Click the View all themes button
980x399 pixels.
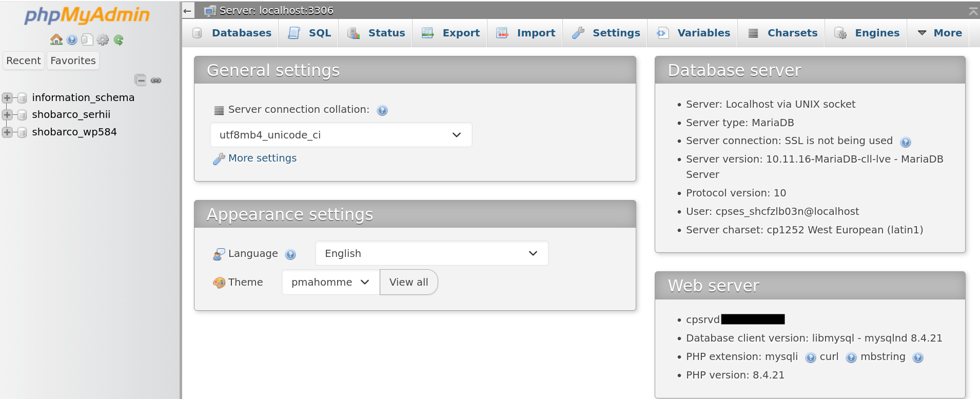pos(408,282)
